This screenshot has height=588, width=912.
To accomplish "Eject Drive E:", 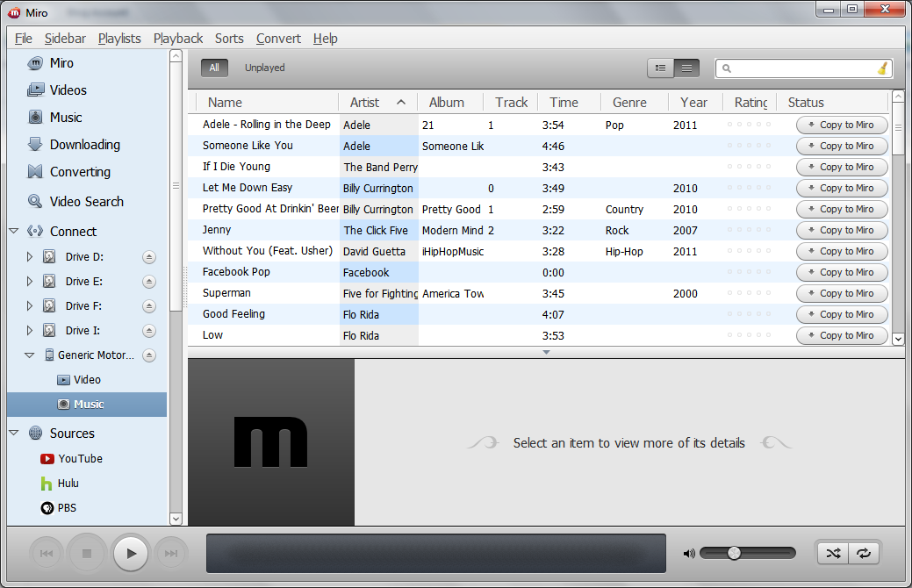I will [149, 282].
